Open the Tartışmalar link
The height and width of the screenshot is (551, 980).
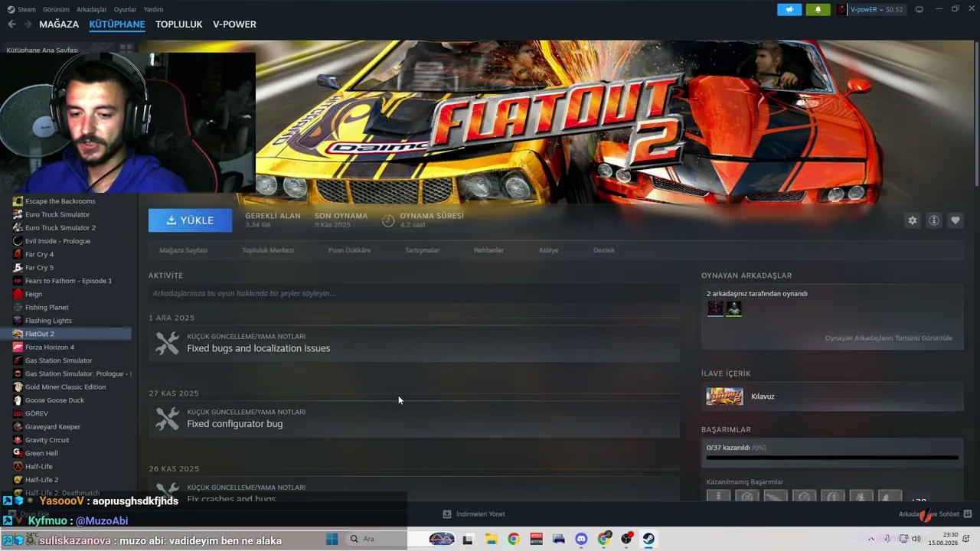(422, 250)
